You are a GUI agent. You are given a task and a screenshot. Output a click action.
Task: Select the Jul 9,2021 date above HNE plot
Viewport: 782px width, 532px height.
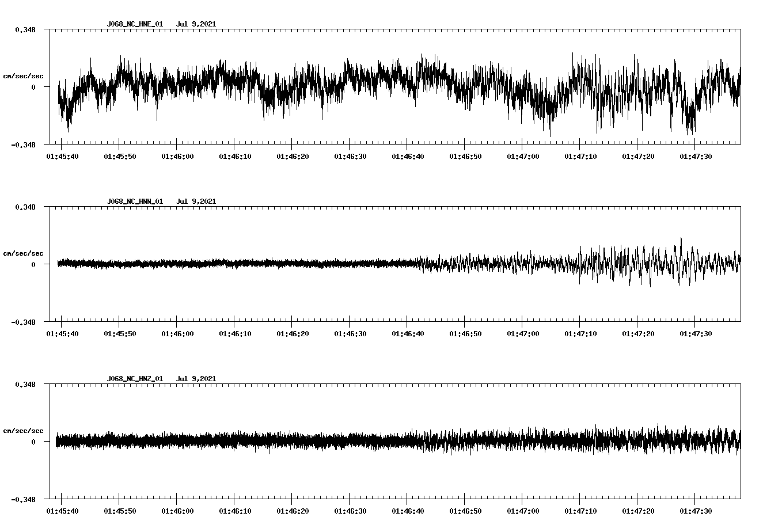click(x=196, y=24)
